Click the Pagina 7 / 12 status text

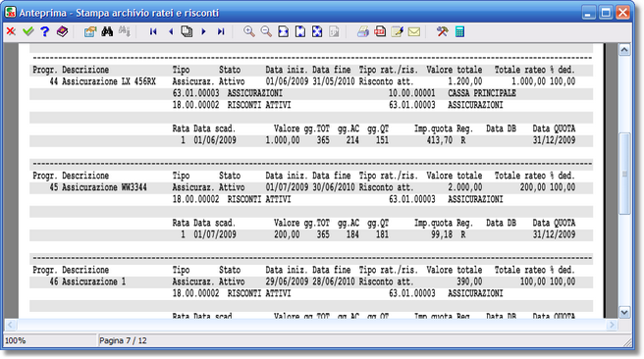tap(123, 340)
